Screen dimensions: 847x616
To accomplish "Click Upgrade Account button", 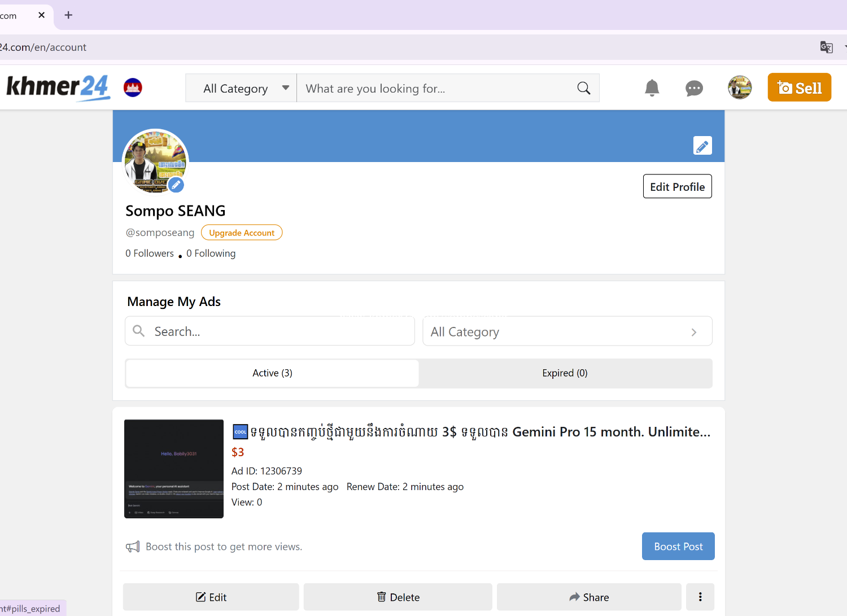I will [x=242, y=233].
